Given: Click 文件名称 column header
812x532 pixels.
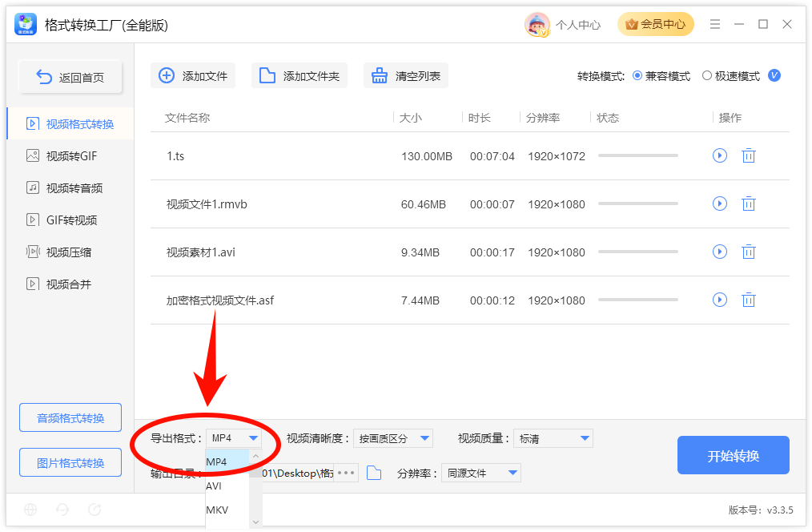Looking at the screenshot, I should coord(187,118).
